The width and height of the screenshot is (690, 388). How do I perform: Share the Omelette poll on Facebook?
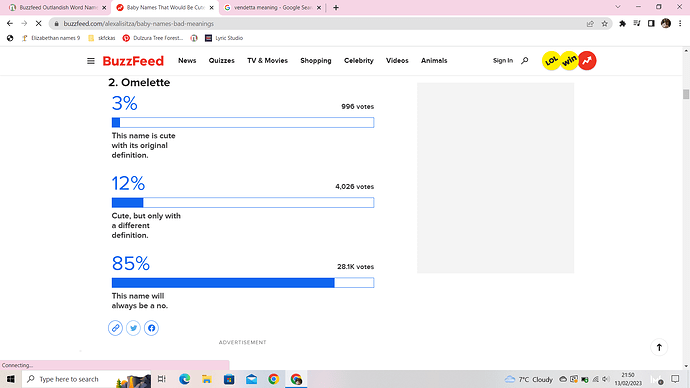[151, 328]
